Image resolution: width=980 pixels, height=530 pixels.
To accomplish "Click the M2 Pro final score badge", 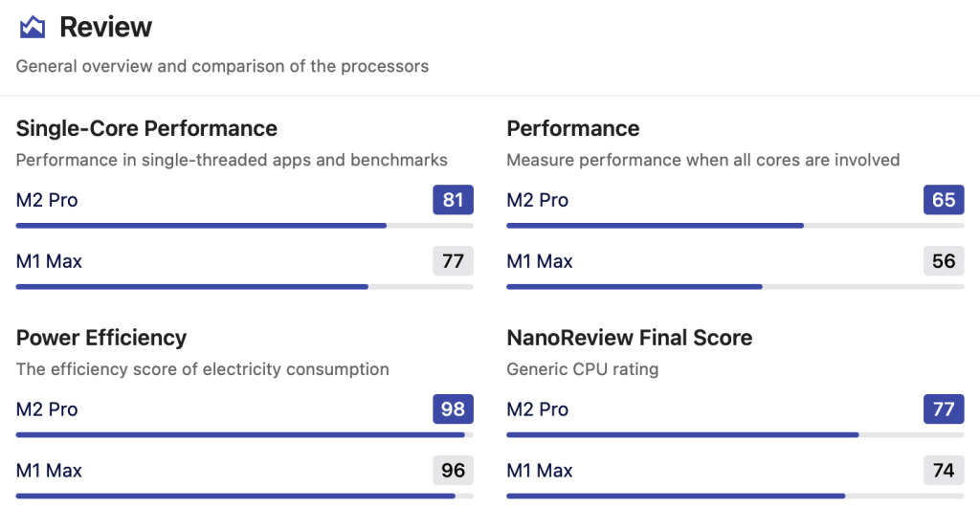I will [944, 409].
